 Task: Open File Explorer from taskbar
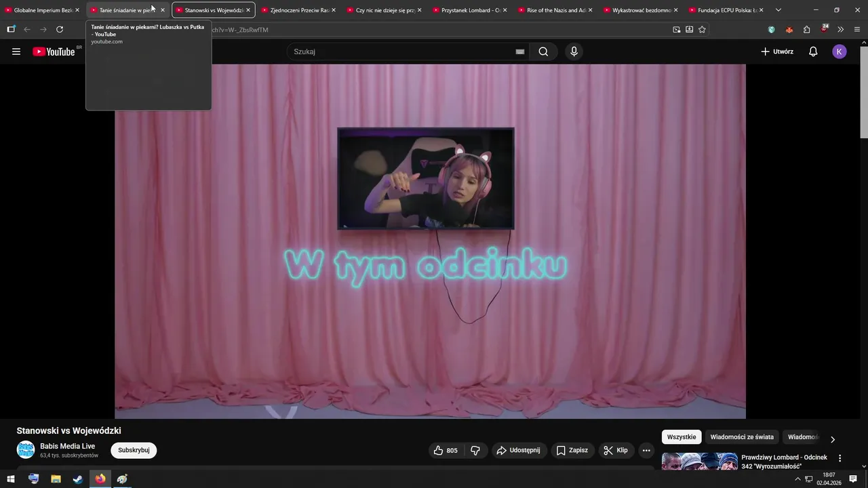click(x=56, y=479)
